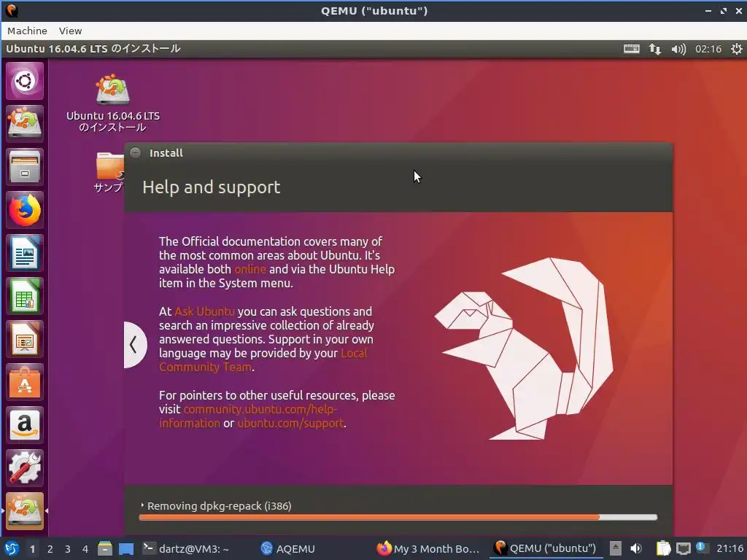
Task: Click the installation progress bar
Action: (x=398, y=517)
